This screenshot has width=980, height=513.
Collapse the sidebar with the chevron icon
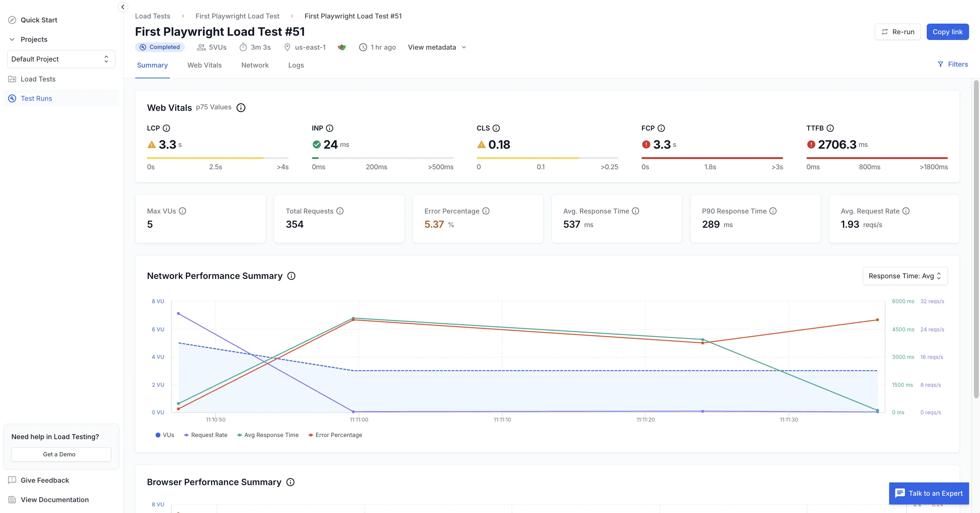click(x=122, y=7)
